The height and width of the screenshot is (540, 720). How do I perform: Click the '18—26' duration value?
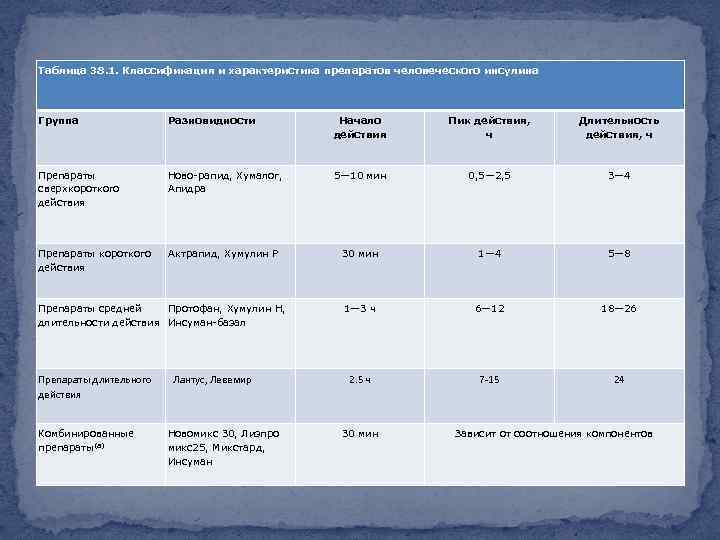click(x=619, y=309)
